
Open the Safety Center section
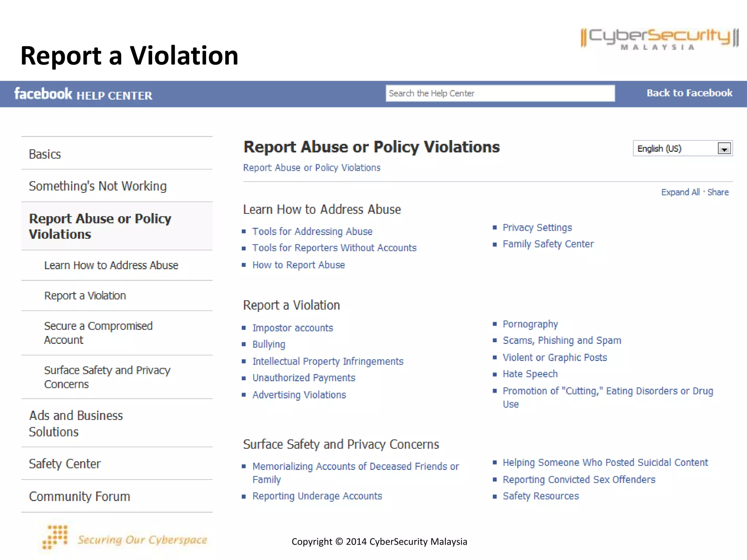click(117, 464)
